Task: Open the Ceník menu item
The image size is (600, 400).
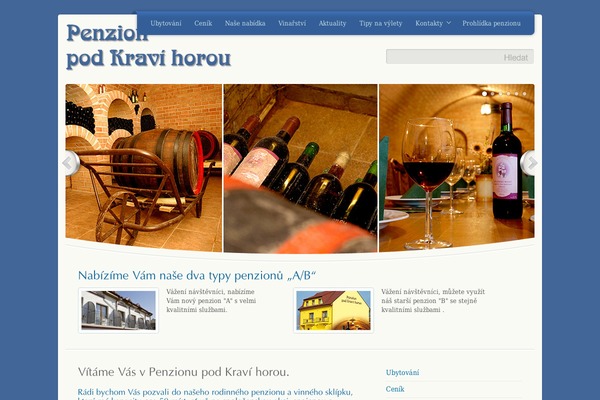Action: click(203, 23)
